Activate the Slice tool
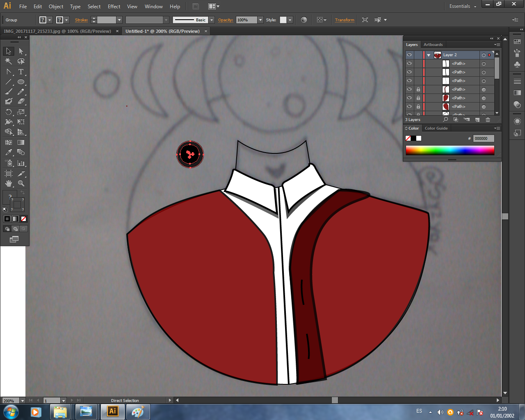Image resolution: width=525 pixels, height=420 pixels. [x=21, y=173]
